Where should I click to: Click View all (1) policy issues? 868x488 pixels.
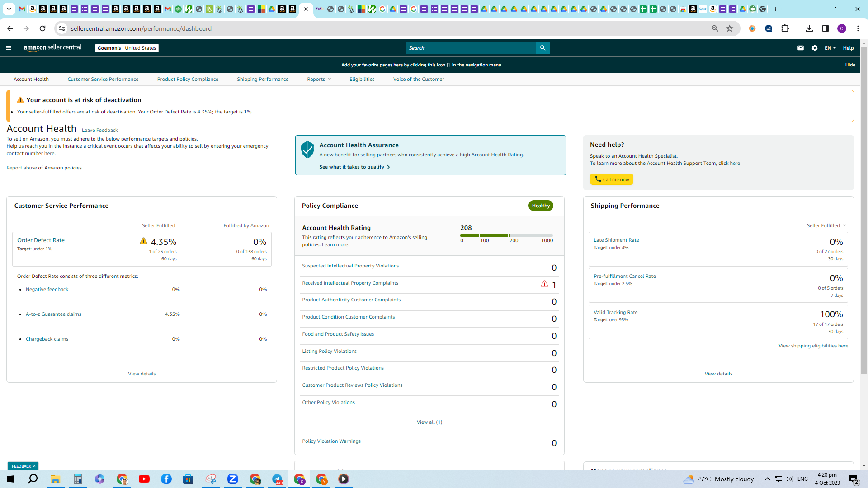pos(429,422)
